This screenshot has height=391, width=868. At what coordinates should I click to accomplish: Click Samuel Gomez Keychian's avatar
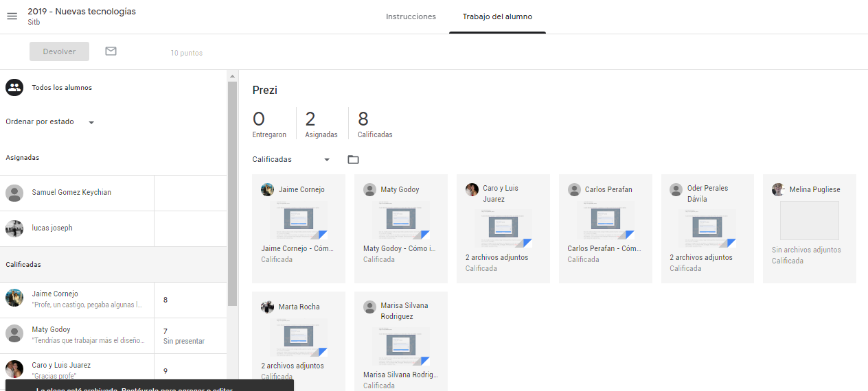14,193
